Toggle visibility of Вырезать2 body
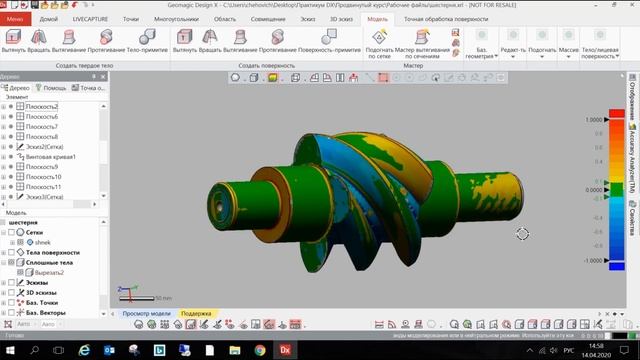 20,272
